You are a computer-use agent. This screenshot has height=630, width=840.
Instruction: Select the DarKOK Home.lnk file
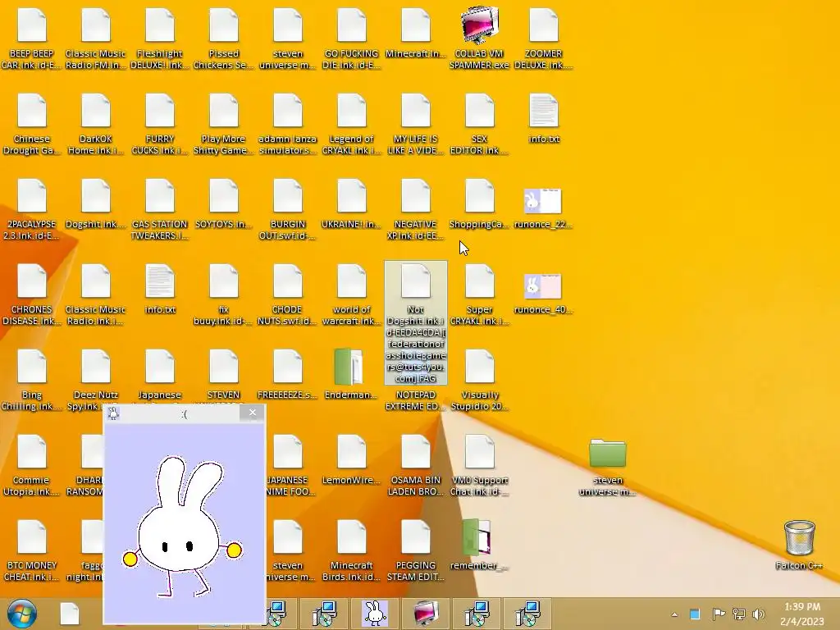[x=96, y=125]
